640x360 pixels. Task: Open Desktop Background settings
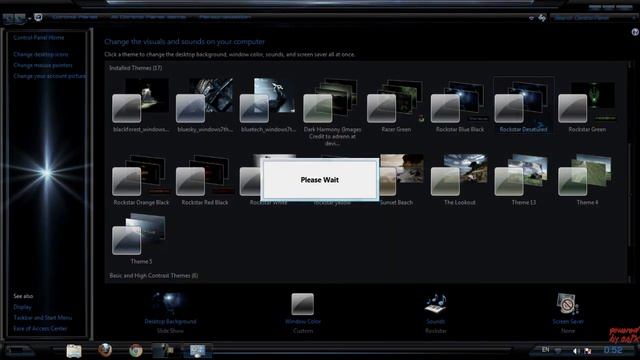click(170, 313)
